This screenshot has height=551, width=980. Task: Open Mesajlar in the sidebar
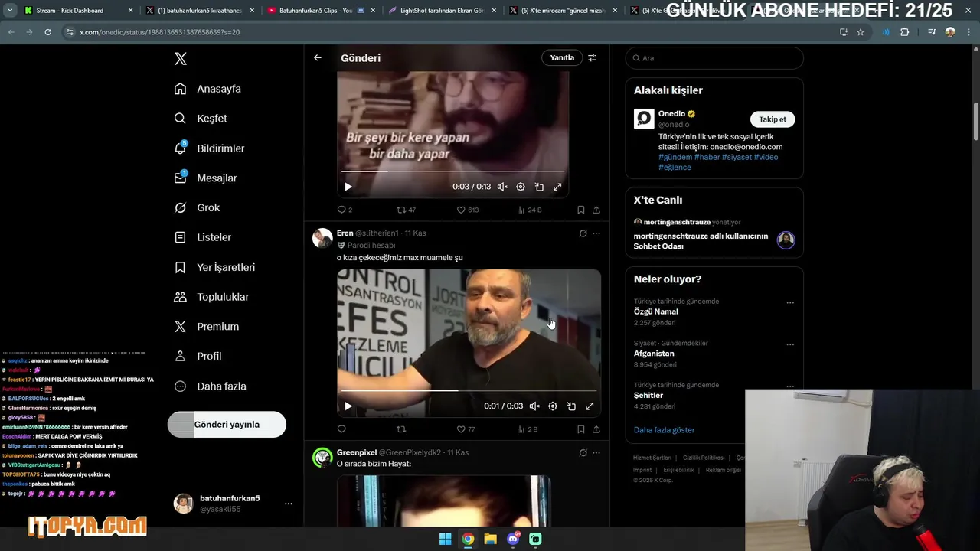[x=205, y=178]
